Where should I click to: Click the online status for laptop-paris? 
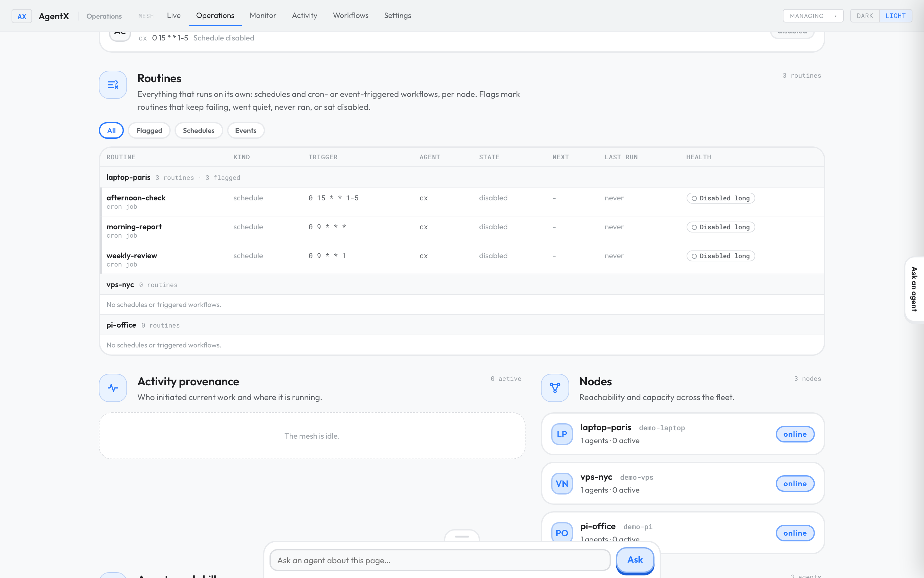pos(795,434)
